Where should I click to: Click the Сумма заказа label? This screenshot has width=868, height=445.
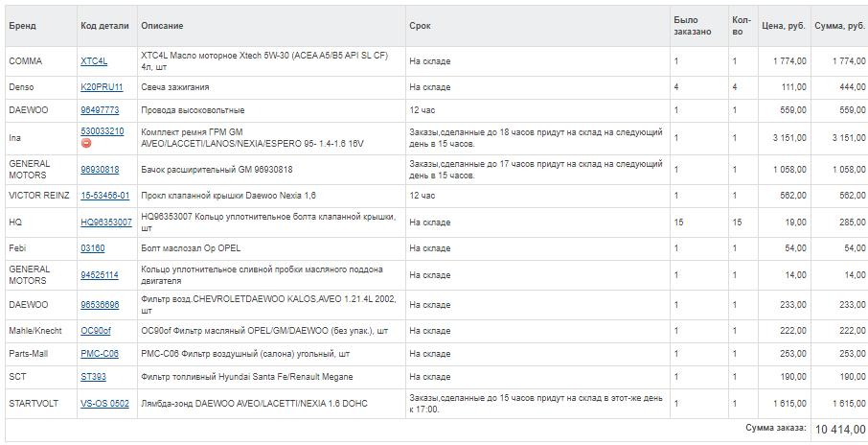pyautogui.click(x=776, y=428)
